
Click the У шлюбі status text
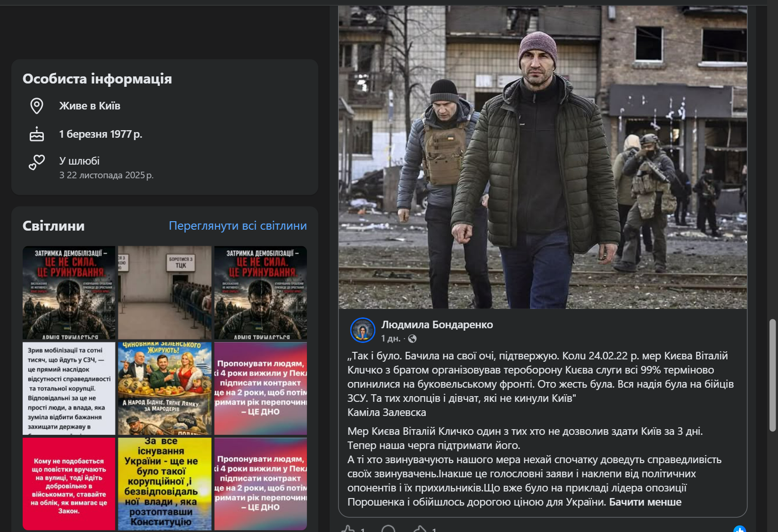tap(79, 161)
